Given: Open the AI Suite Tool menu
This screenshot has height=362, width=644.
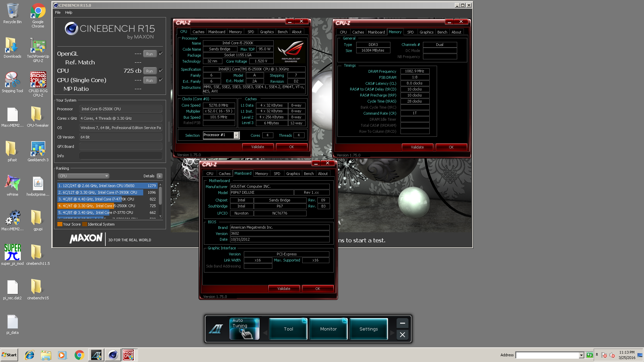Looking at the screenshot, I should point(288,329).
